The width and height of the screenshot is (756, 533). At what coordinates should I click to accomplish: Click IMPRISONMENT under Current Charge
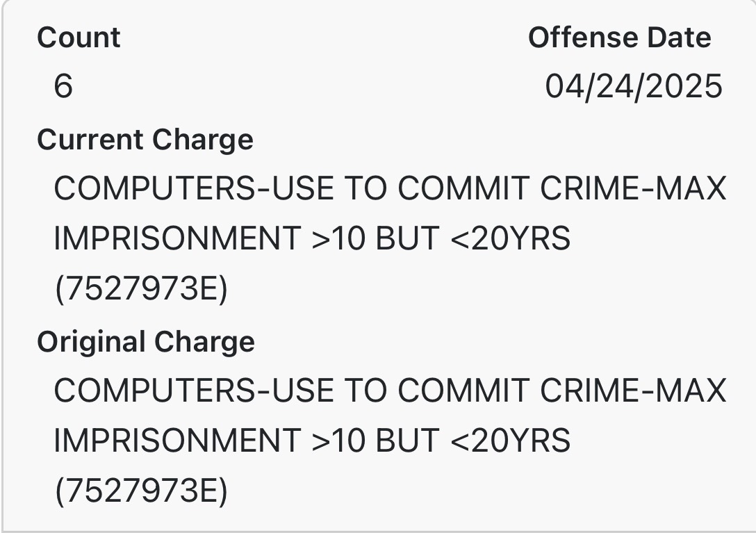(177, 238)
